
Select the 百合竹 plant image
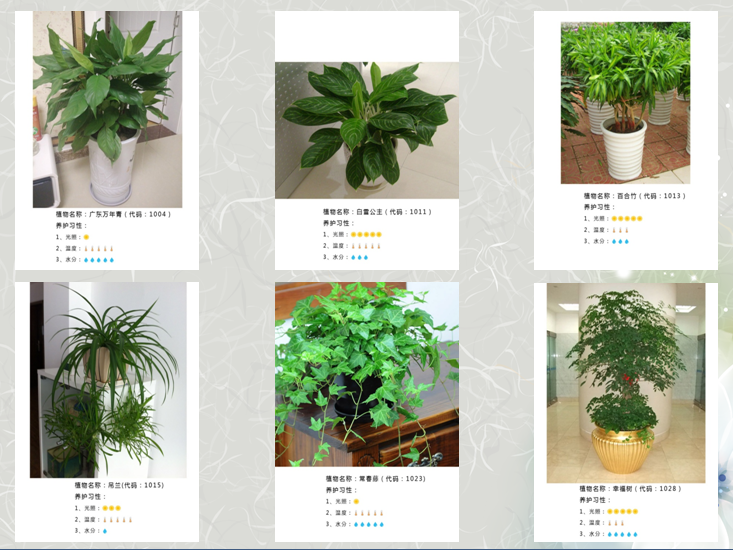625,103
